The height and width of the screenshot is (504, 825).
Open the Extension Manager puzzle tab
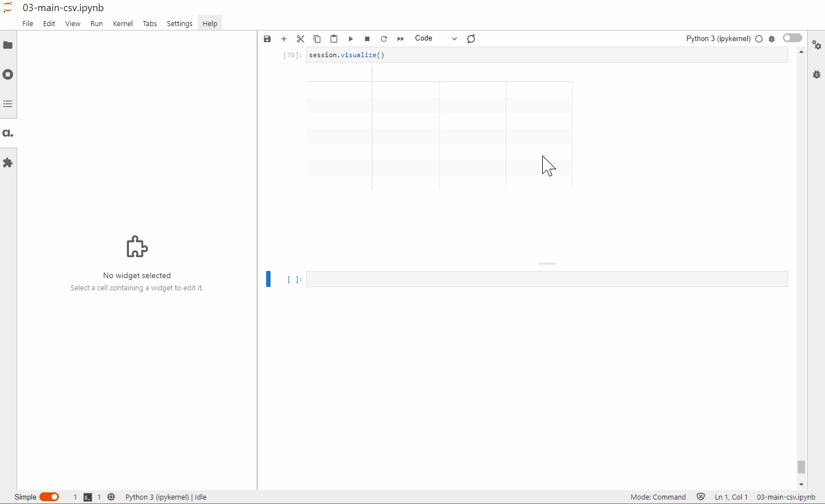(8, 163)
